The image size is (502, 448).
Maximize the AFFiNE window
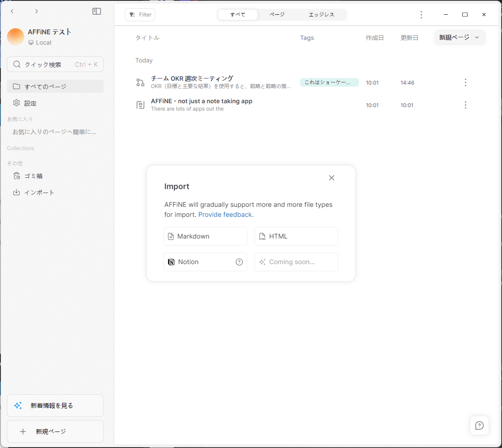465,15
